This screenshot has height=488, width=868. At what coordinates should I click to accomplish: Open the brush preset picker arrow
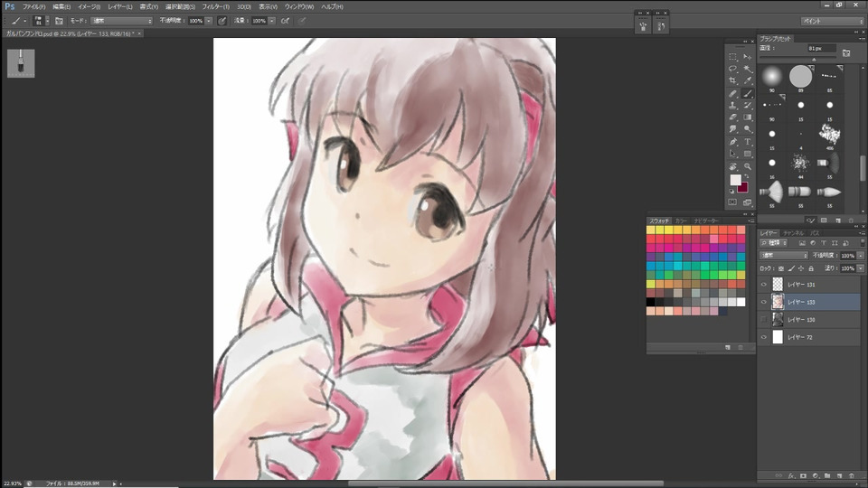(47, 21)
